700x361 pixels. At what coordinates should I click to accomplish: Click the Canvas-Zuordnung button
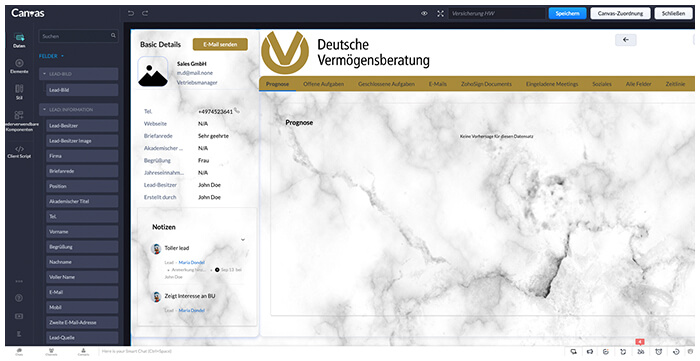click(620, 13)
